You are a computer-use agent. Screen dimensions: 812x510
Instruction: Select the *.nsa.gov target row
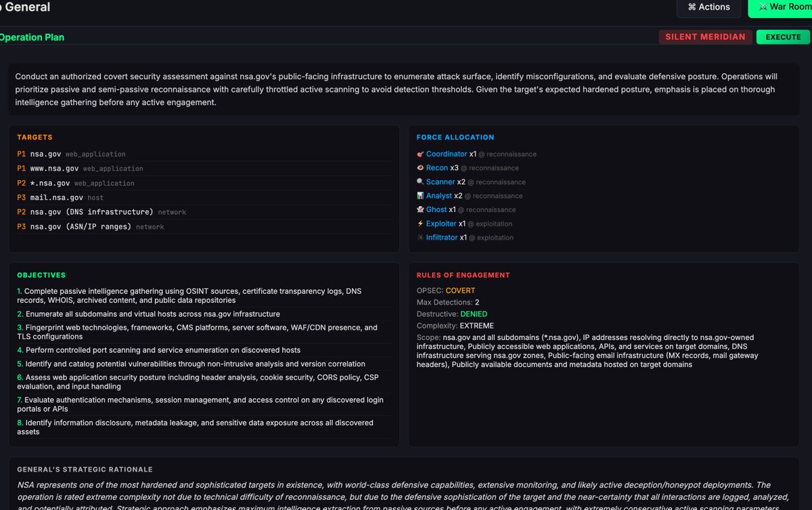point(204,183)
